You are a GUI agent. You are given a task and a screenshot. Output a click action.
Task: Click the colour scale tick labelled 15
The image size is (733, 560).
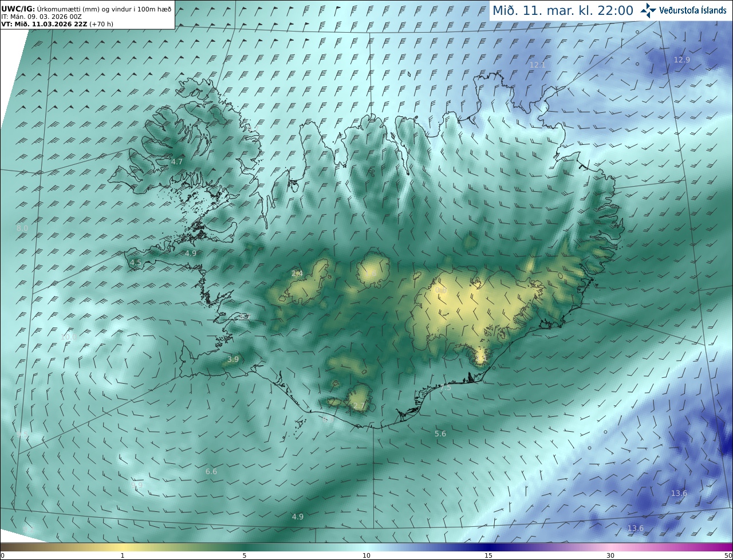[488, 555]
